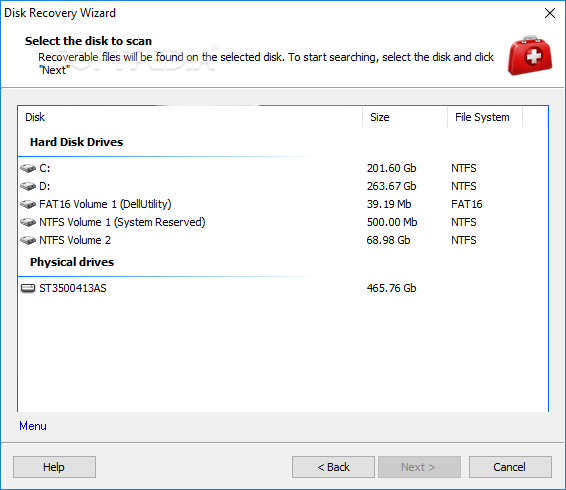Viewport: 566px width, 490px height.
Task: Select NTFS Volume 2 entry
Action: tap(283, 240)
